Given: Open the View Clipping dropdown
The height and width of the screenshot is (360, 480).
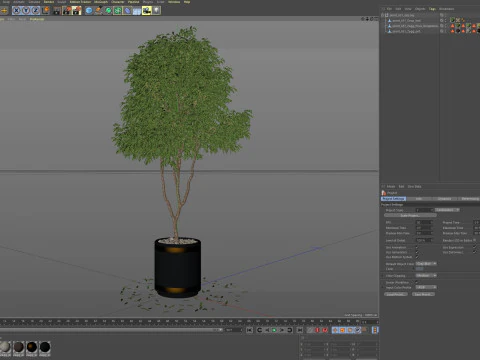Looking at the screenshot, I should pos(426,276).
